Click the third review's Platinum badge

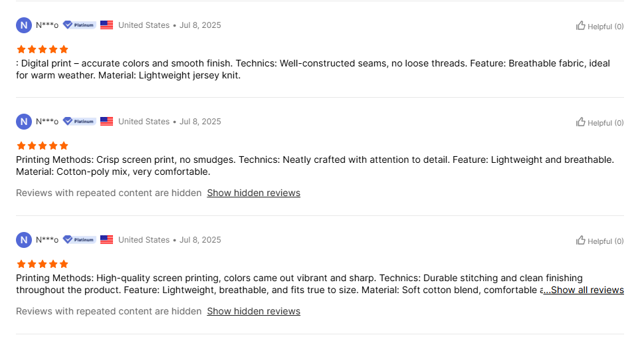(x=80, y=240)
